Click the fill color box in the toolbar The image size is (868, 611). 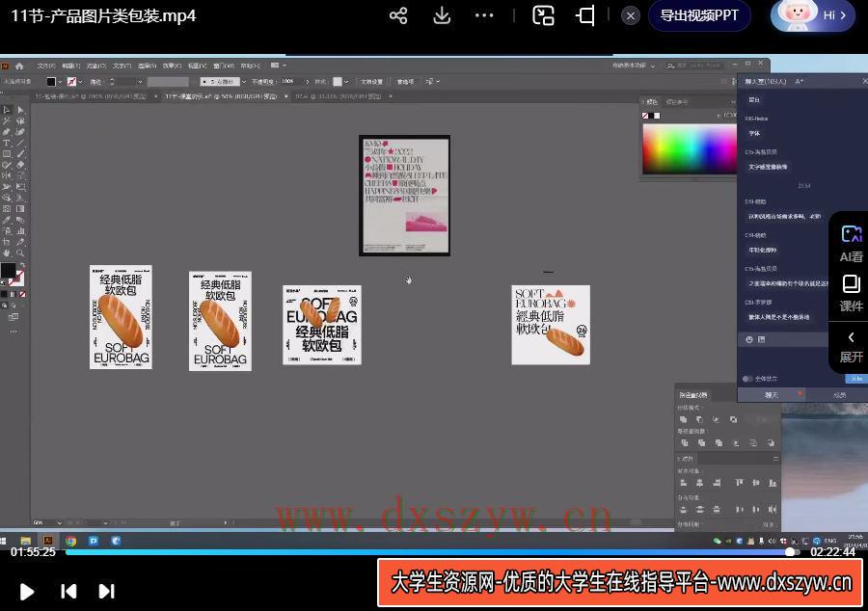[8, 271]
